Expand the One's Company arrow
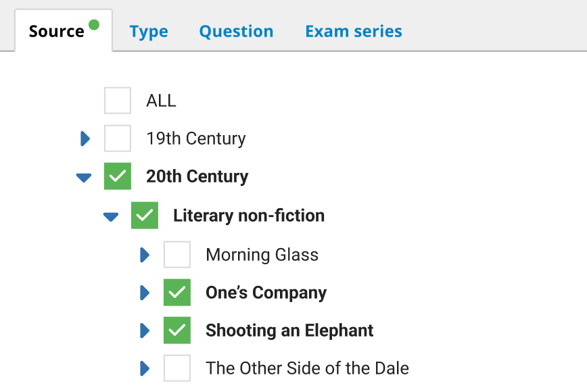This screenshot has width=587, height=392. [x=145, y=293]
